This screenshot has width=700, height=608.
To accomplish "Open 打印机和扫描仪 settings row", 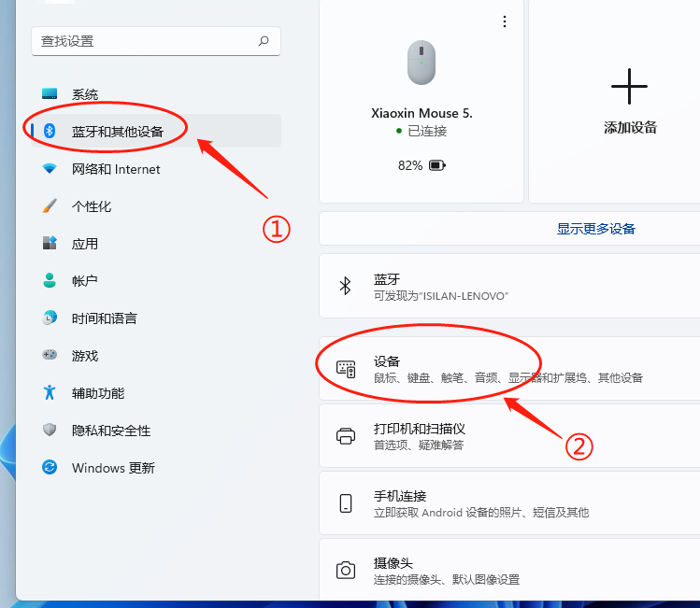I will click(509, 436).
